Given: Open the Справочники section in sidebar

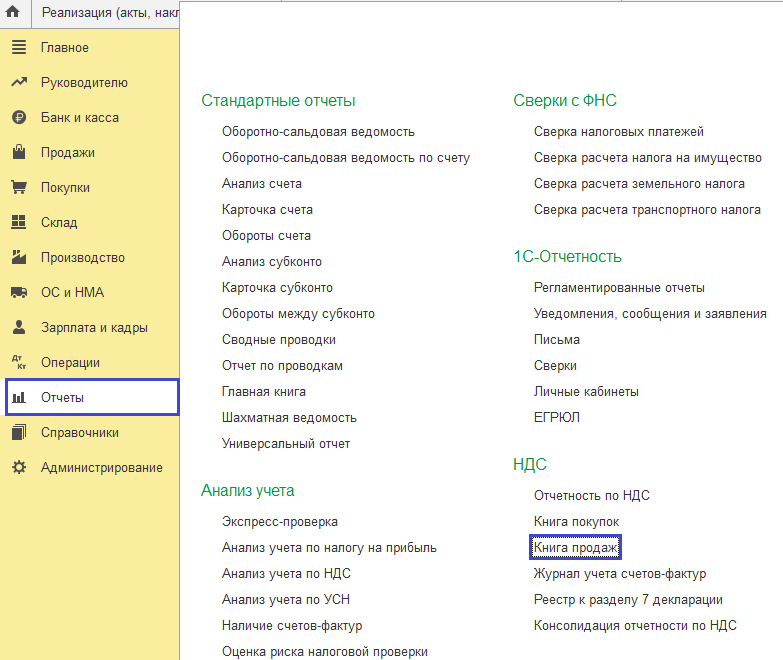Looking at the screenshot, I should coord(79,433).
